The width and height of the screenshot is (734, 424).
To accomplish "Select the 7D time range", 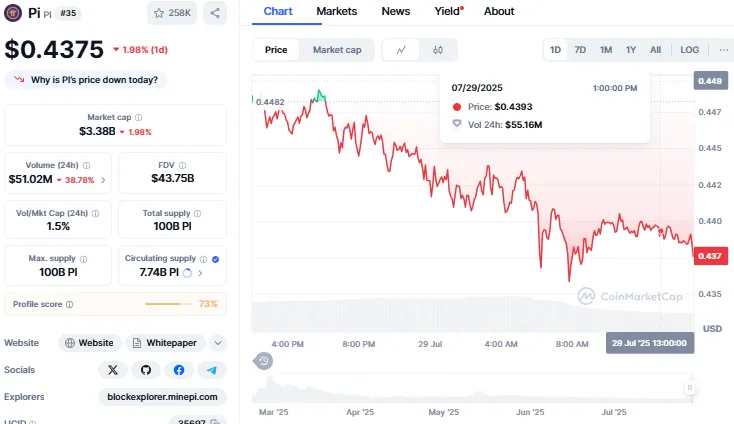I will tap(580, 50).
